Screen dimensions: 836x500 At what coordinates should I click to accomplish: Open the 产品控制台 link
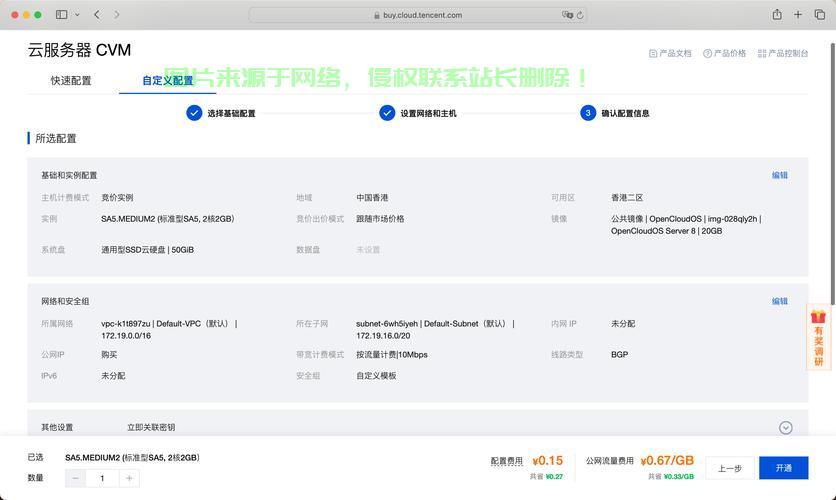[783, 53]
